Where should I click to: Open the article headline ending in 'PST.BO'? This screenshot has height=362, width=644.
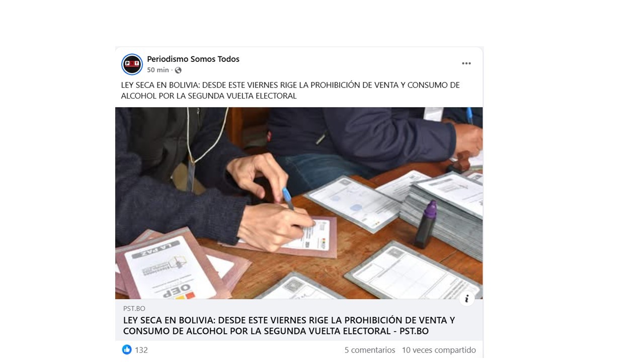(x=289, y=326)
